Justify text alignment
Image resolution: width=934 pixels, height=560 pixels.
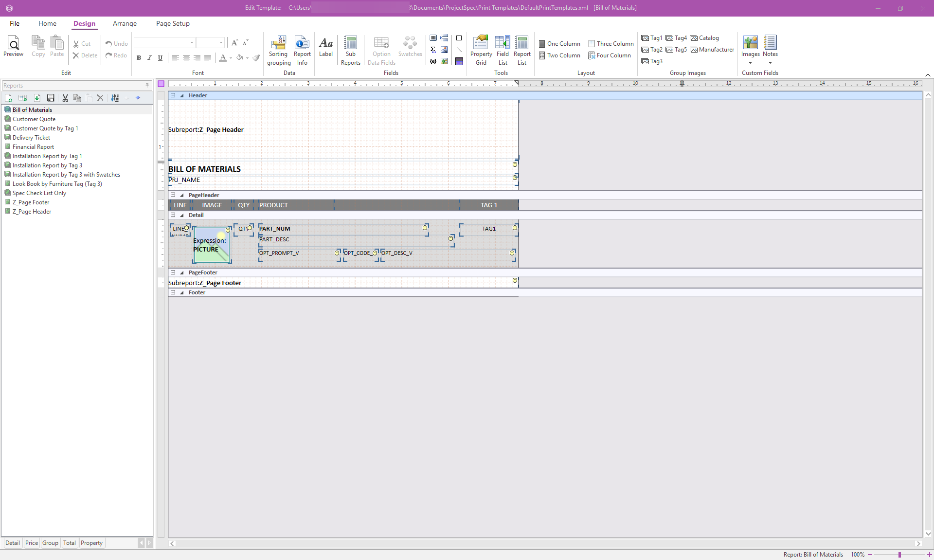pyautogui.click(x=208, y=58)
